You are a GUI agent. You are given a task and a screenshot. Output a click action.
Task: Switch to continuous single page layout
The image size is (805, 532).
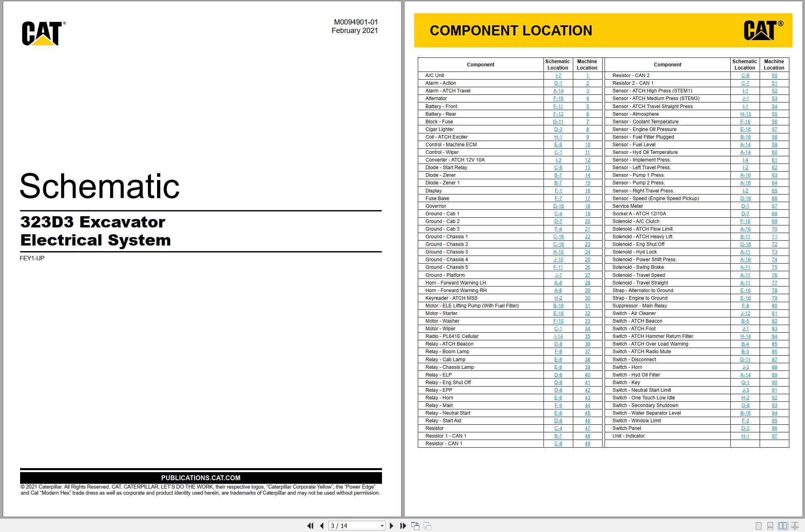[770, 526]
